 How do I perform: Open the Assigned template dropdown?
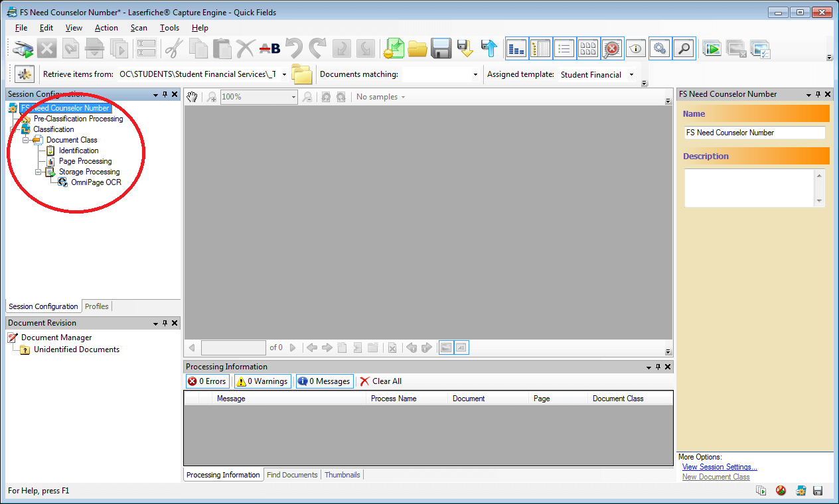[x=631, y=75]
